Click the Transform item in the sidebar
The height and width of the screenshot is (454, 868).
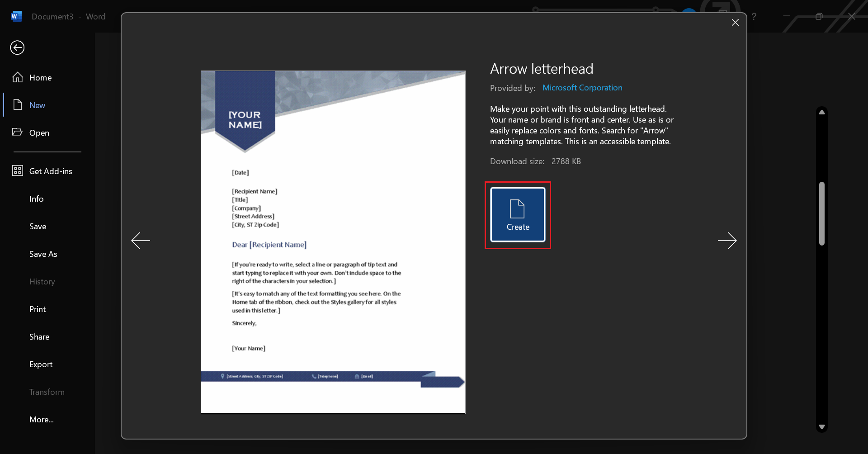click(47, 392)
